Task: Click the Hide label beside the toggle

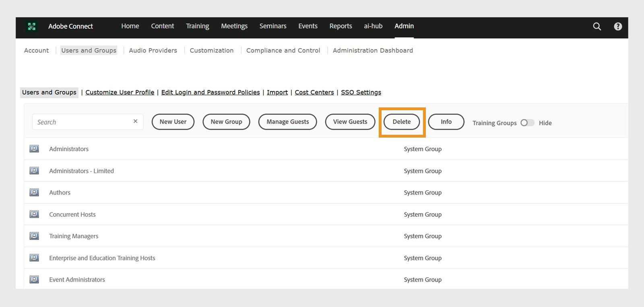Action: (x=545, y=123)
